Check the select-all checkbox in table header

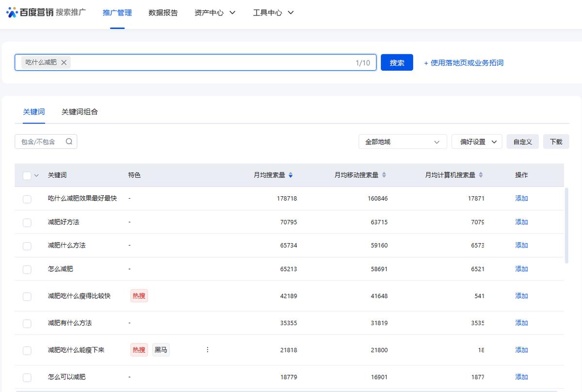coord(27,175)
